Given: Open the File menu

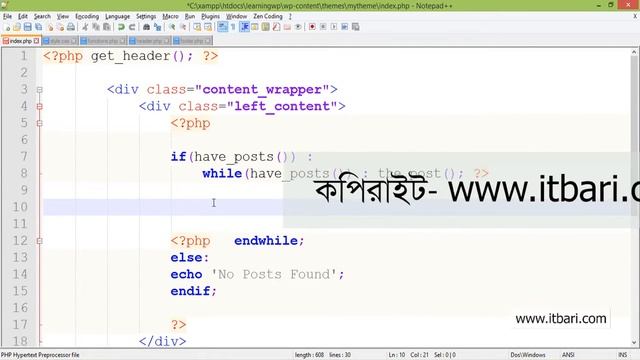Looking at the screenshot, I should (7, 16).
